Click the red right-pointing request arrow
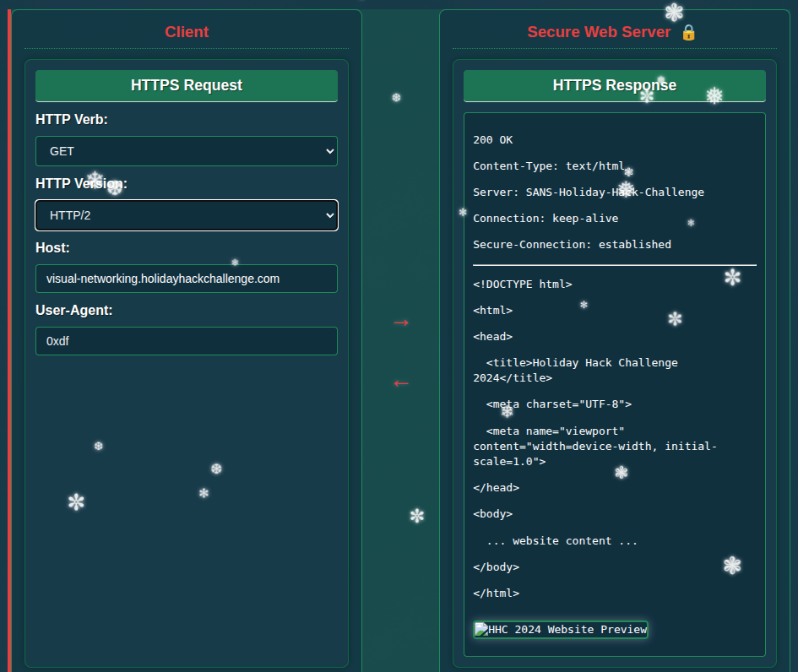Image resolution: width=798 pixels, height=672 pixels. pyautogui.click(x=400, y=322)
